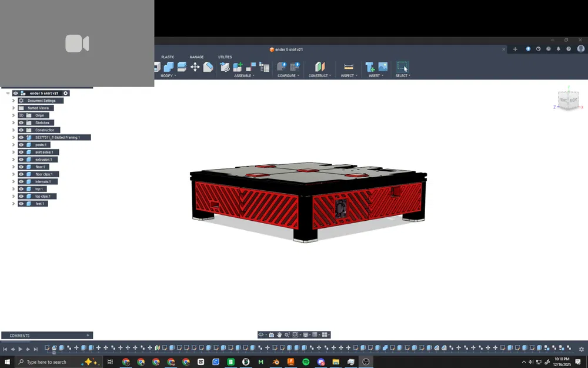Hide the posts:1 component via eye icon
This screenshot has width=588, height=368.
point(21,145)
